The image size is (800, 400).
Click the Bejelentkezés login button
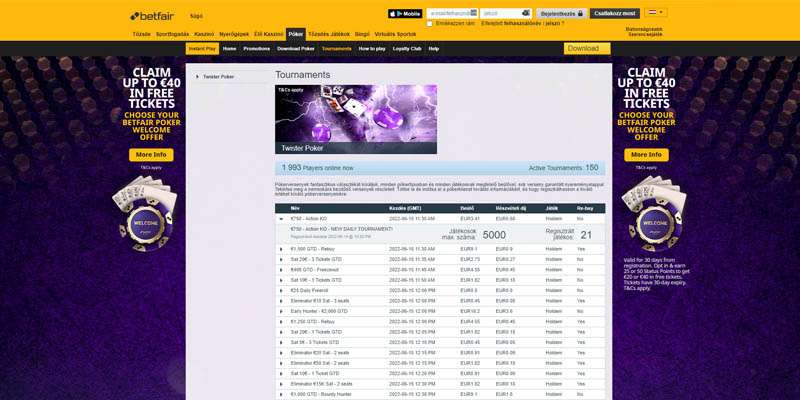(x=561, y=13)
